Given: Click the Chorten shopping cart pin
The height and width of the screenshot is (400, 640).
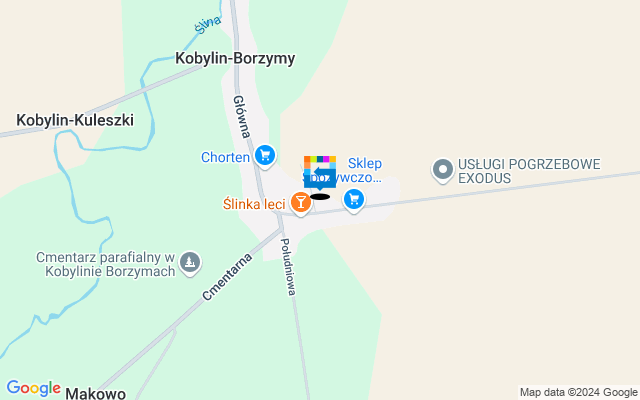Looking at the screenshot, I should point(265,157).
